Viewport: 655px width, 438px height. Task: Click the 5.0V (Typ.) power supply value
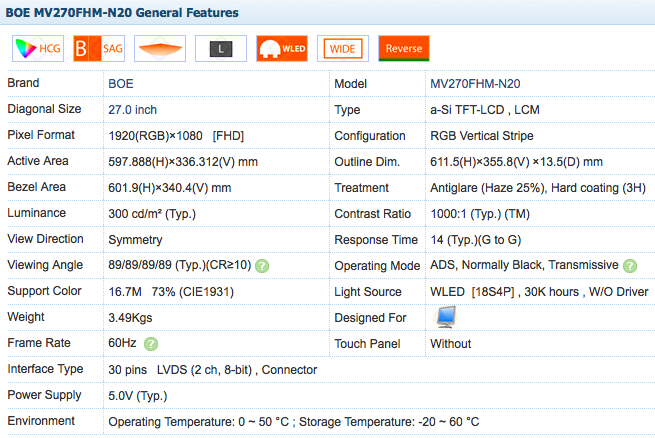coord(138,396)
